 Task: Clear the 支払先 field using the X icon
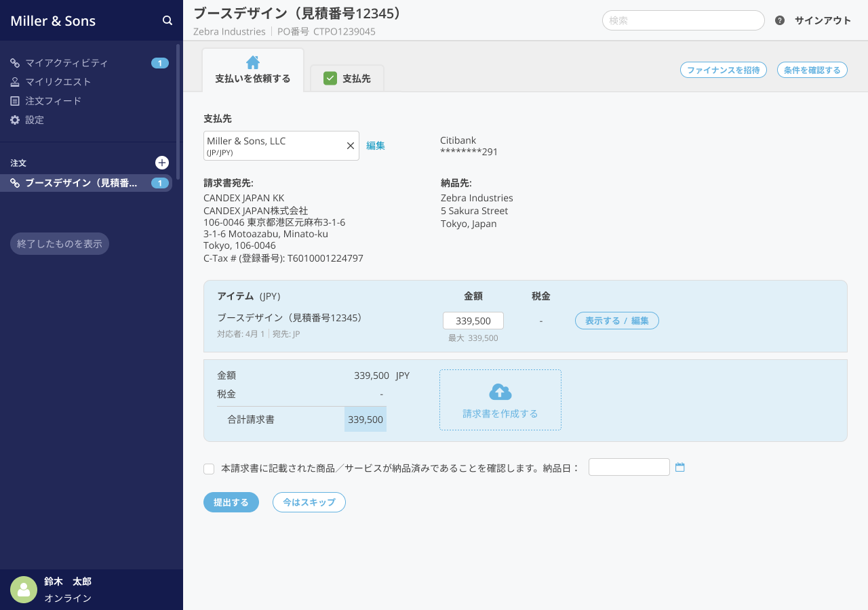point(350,146)
